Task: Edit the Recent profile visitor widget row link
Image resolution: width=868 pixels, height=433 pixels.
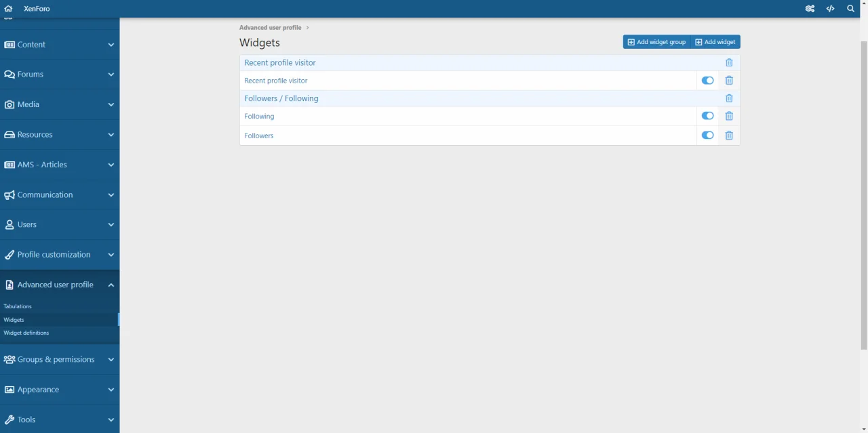Action: coord(276,81)
